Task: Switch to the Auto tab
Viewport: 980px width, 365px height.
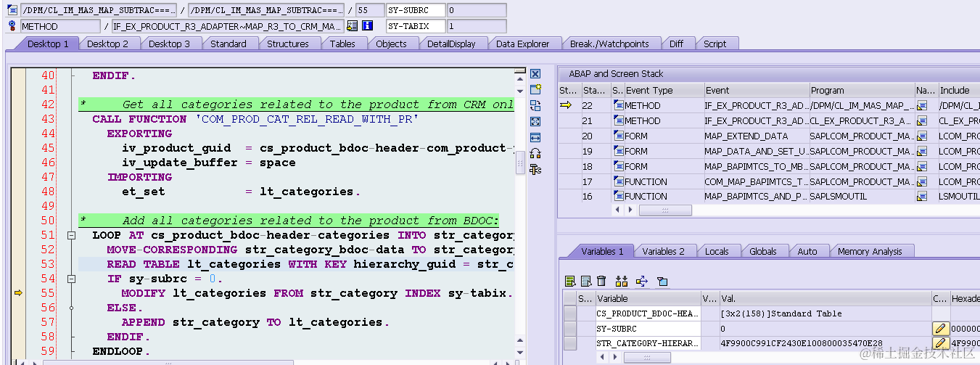Action: [x=807, y=251]
